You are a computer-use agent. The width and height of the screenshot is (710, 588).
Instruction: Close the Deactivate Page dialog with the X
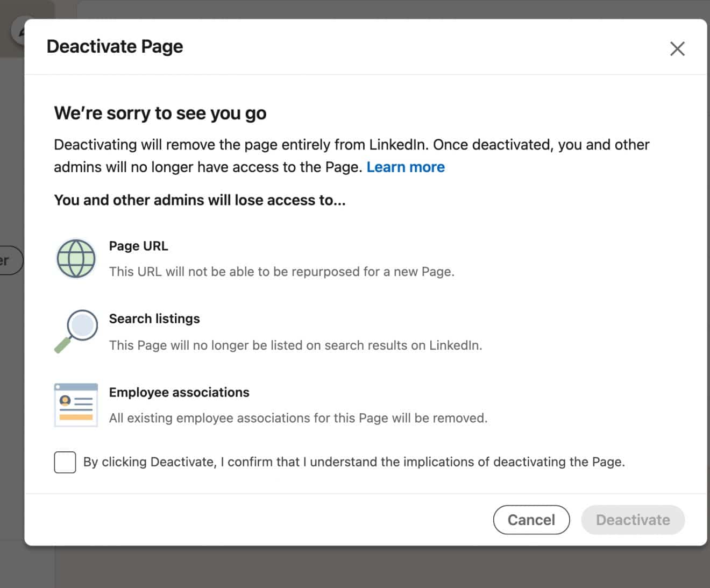click(677, 48)
